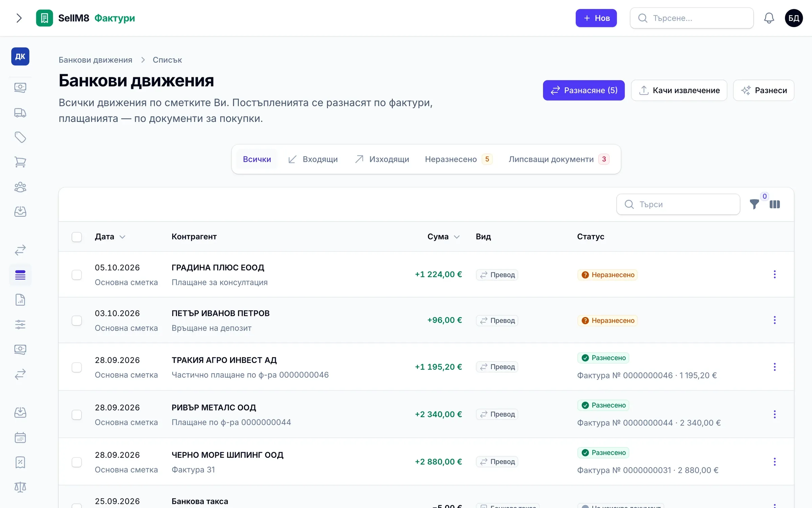This screenshot has height=508, width=812.
Task: Click the filter funnel icon
Action: [754, 204]
